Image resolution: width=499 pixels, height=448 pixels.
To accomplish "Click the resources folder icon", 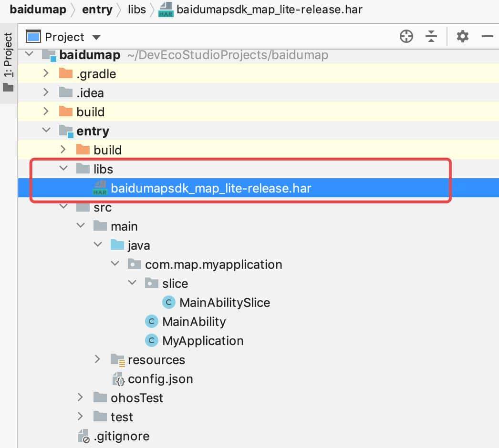I will [x=118, y=360].
